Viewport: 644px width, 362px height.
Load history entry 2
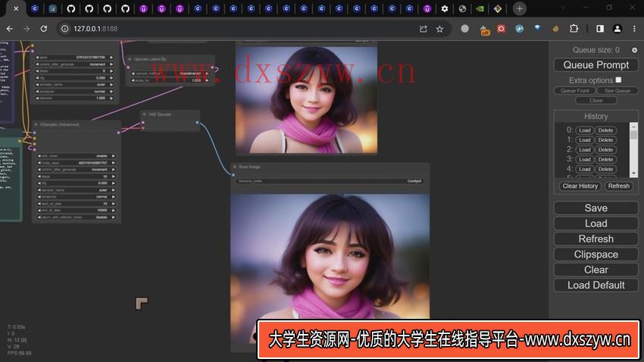(x=584, y=150)
